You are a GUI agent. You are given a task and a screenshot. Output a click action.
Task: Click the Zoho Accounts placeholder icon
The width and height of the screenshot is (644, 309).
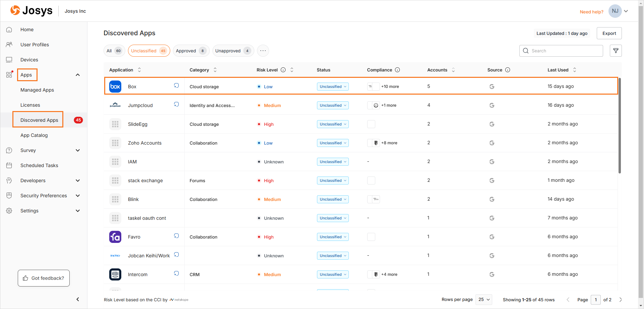coord(115,143)
